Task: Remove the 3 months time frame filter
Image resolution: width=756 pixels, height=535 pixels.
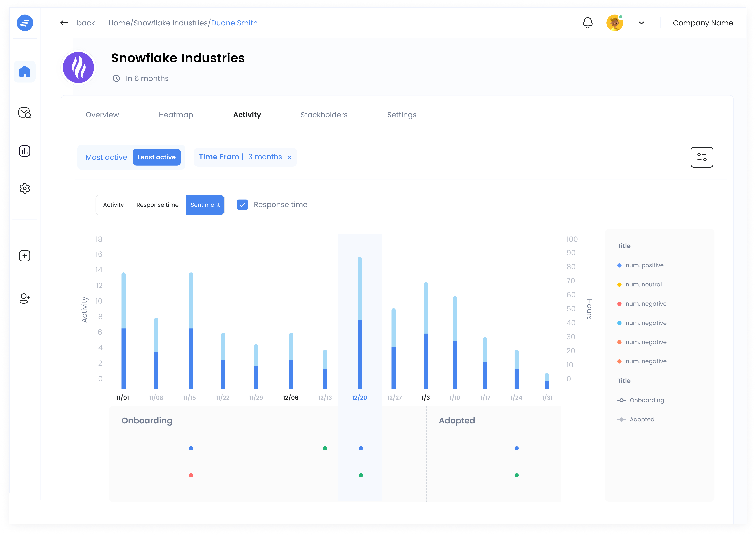Action: [289, 157]
